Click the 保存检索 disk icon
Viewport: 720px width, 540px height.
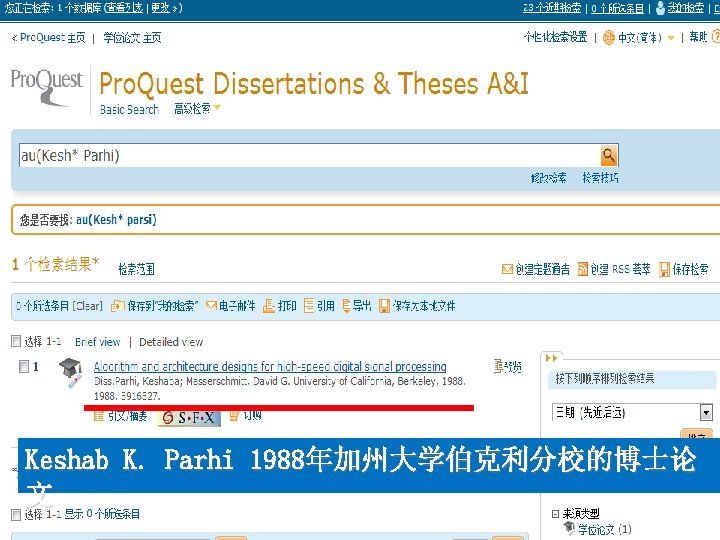point(664,270)
